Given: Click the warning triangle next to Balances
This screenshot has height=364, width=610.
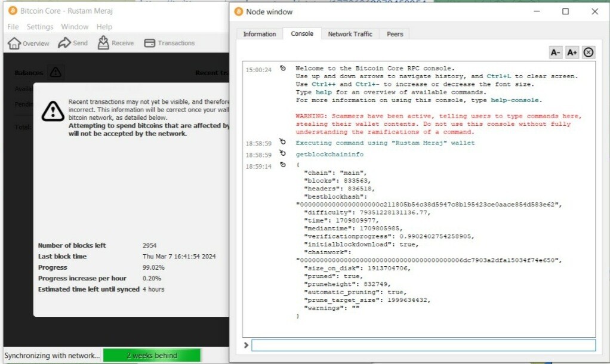Looking at the screenshot, I should [56, 72].
